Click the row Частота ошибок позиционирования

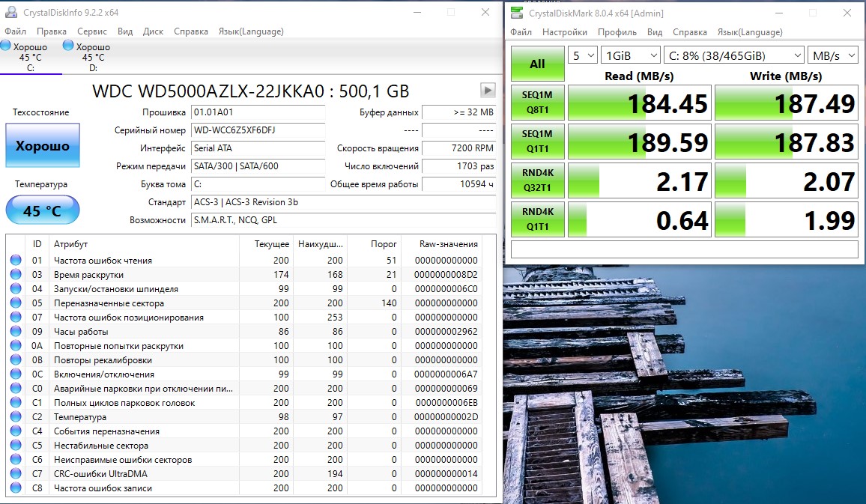[244, 317]
